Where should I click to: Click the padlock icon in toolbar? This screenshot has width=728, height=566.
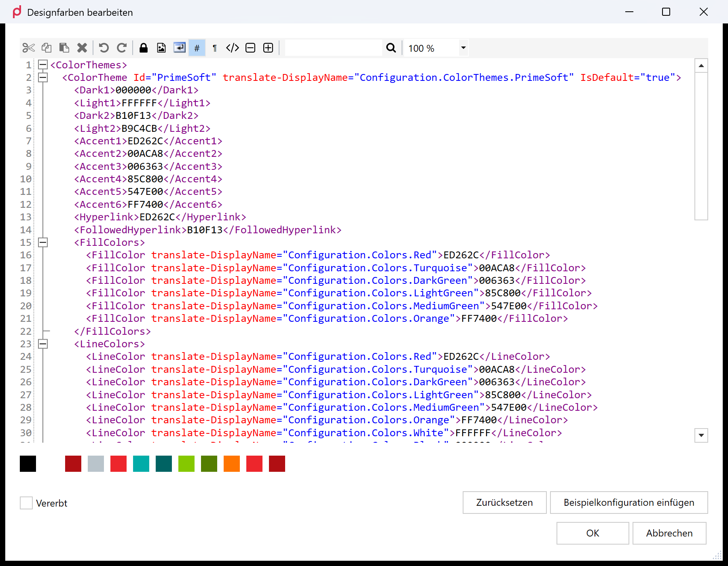point(144,48)
